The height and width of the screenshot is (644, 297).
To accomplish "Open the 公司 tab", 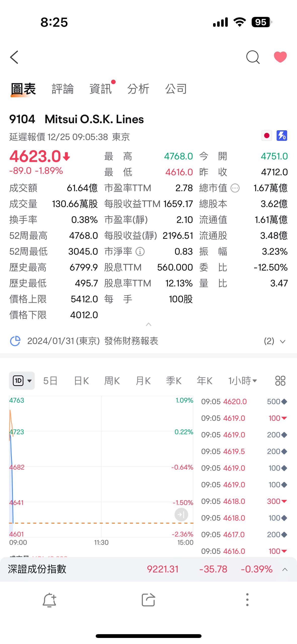I will coord(176,89).
